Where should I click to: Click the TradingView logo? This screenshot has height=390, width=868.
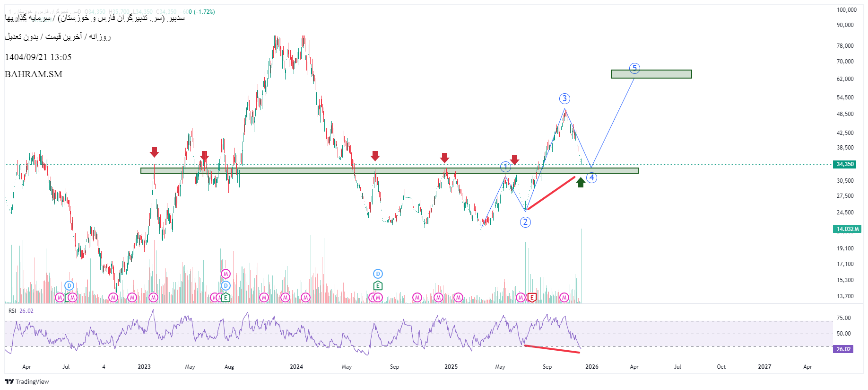point(27,381)
